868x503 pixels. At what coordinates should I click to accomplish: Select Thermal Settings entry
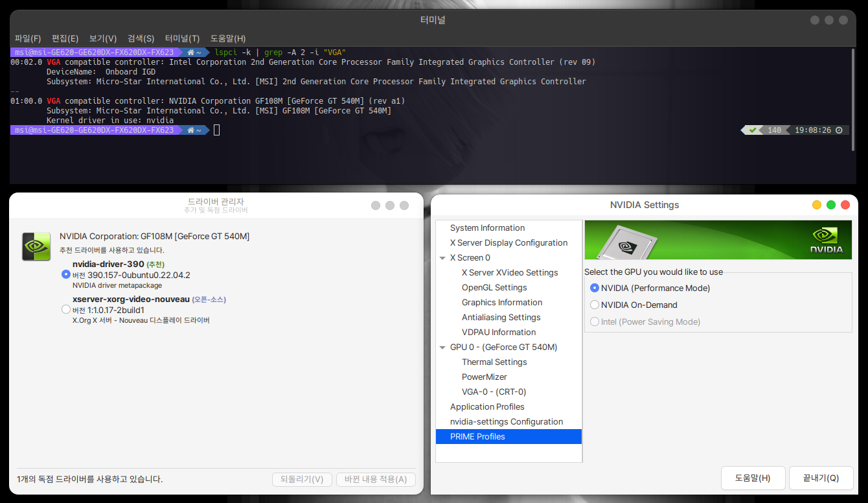494,362
